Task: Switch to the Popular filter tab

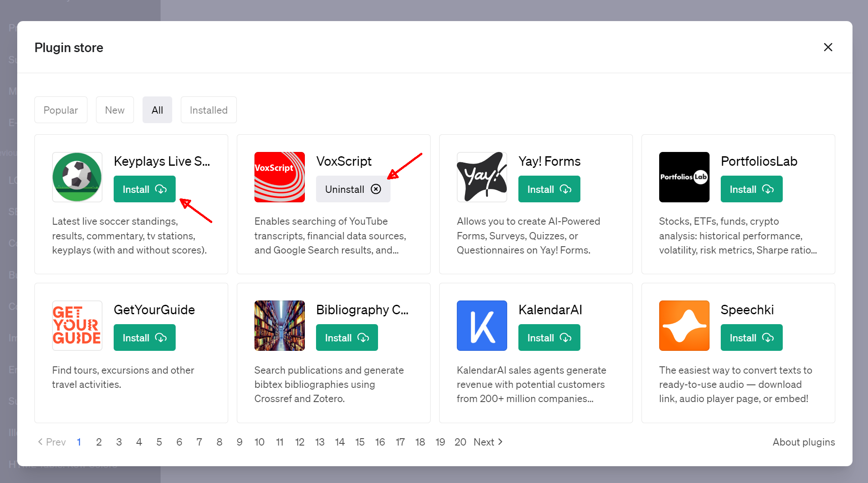Action: pyautogui.click(x=61, y=110)
